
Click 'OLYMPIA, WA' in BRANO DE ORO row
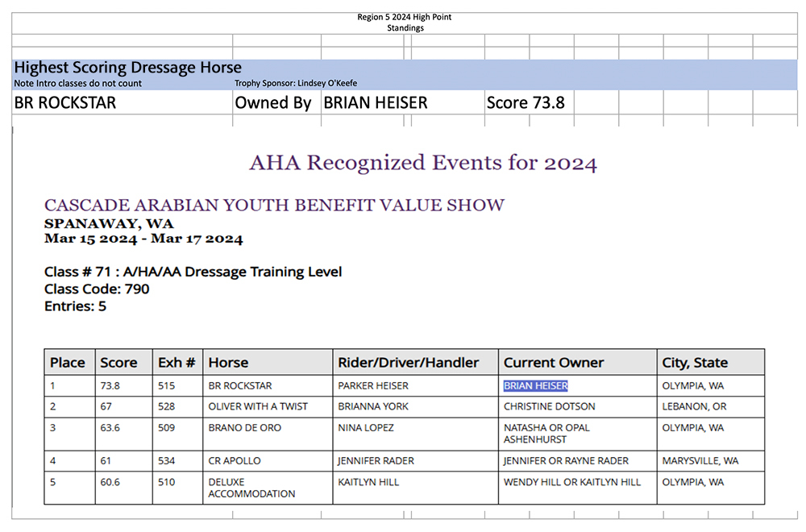(x=693, y=428)
